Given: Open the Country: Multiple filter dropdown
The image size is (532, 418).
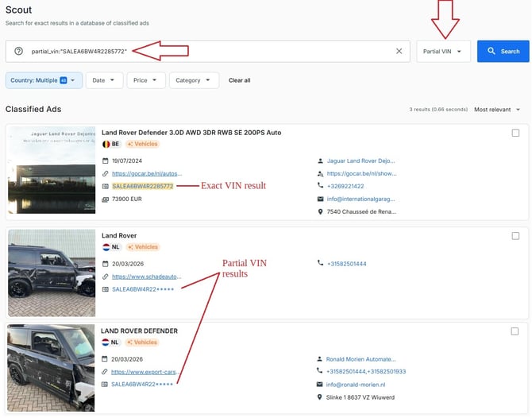Looking at the screenshot, I should click(x=44, y=80).
